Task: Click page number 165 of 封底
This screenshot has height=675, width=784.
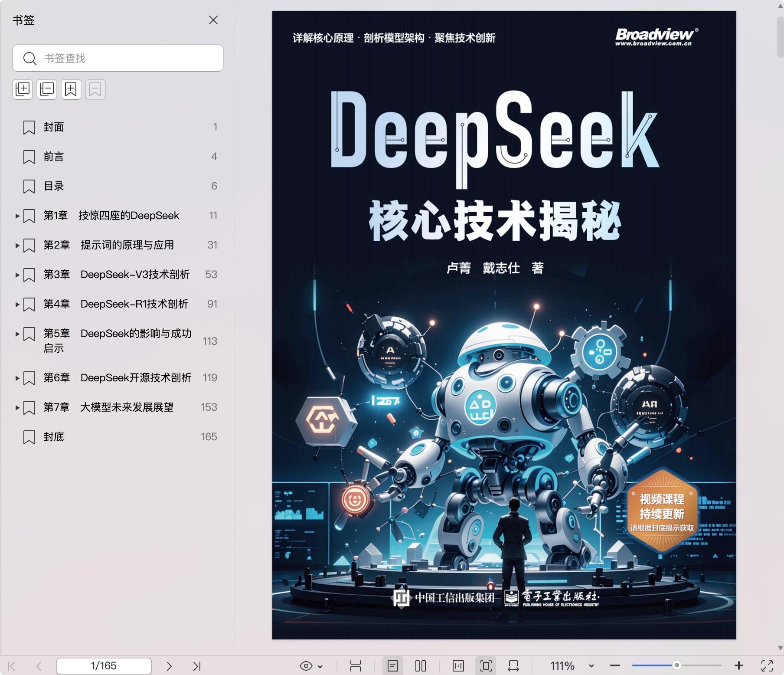Action: [x=209, y=437]
